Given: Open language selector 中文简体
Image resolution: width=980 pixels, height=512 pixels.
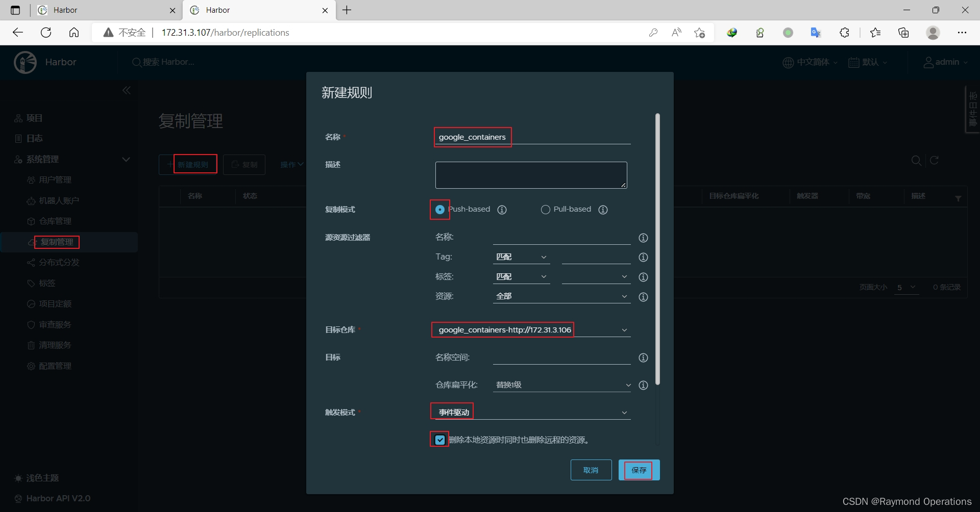Looking at the screenshot, I should [x=810, y=62].
